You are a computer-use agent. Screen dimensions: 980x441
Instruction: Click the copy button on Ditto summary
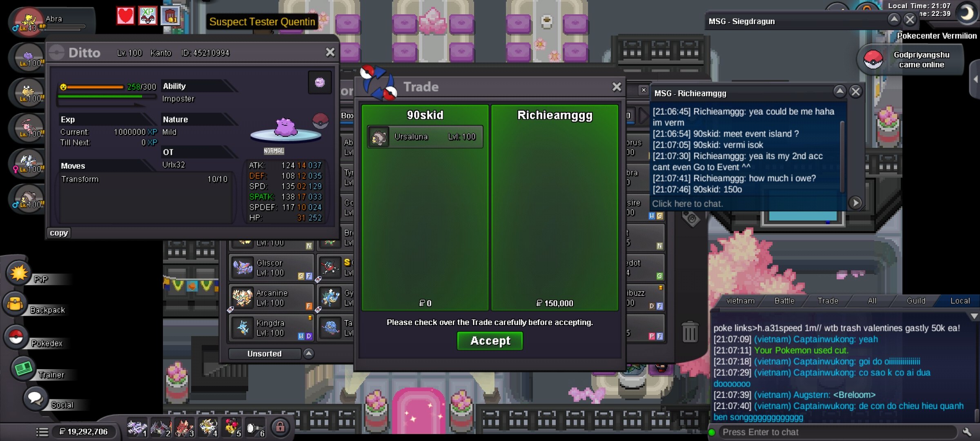coord(59,233)
